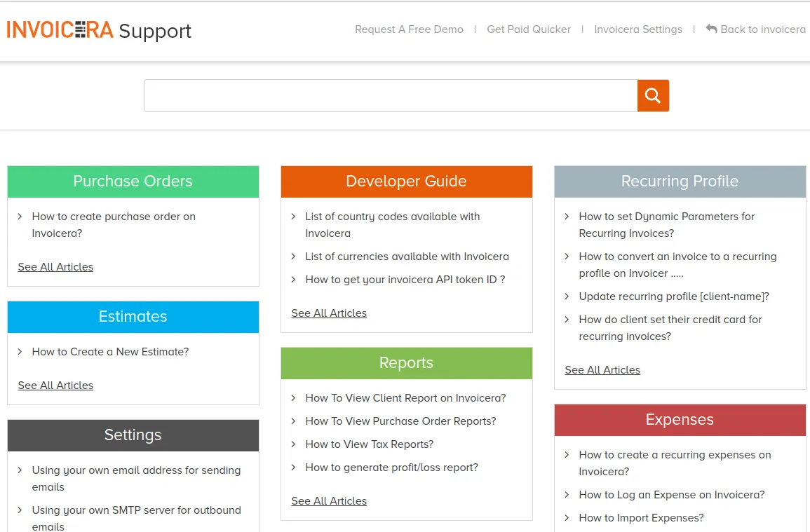Open List of country codes article
The height and width of the screenshot is (532, 810).
point(393,225)
